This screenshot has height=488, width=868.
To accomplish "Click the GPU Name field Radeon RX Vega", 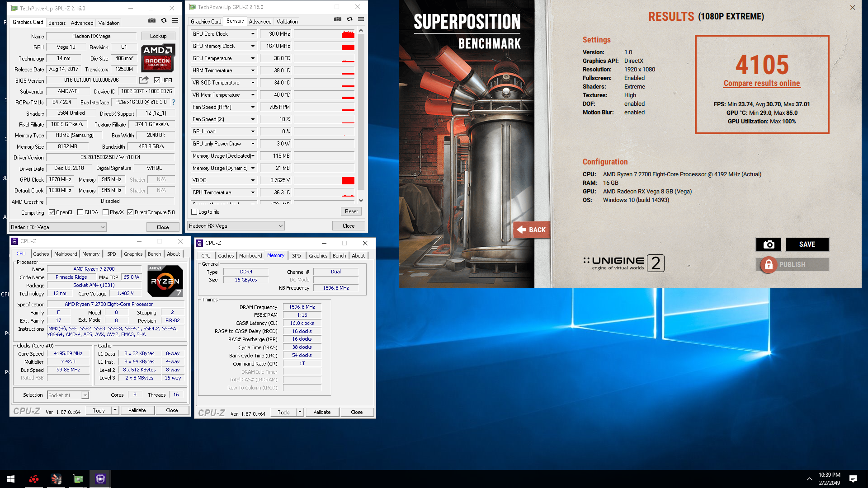I will click(91, 36).
